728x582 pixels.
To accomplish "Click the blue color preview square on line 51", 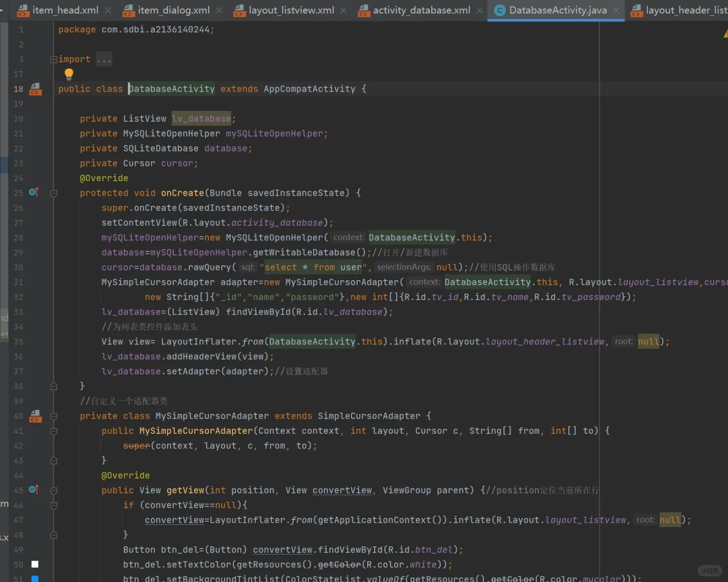I will [35, 578].
